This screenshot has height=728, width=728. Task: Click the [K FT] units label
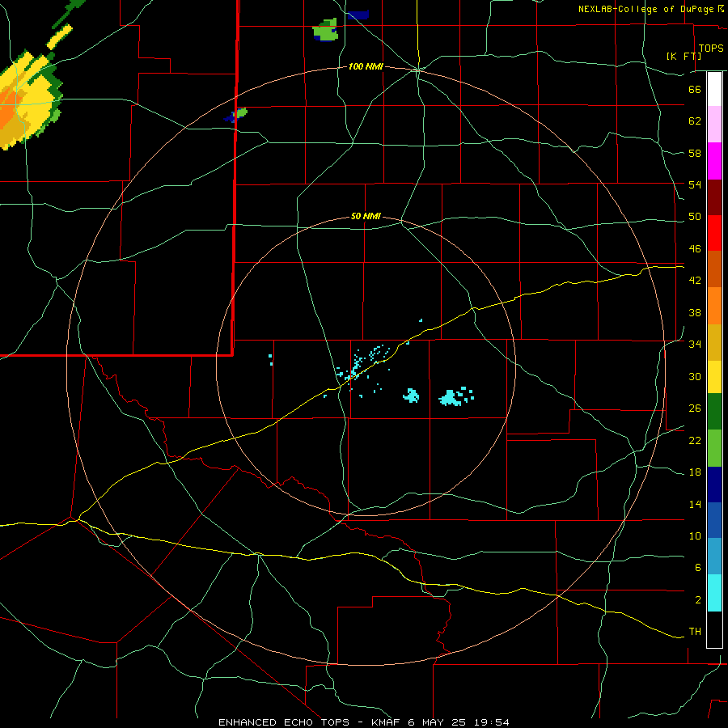(684, 56)
